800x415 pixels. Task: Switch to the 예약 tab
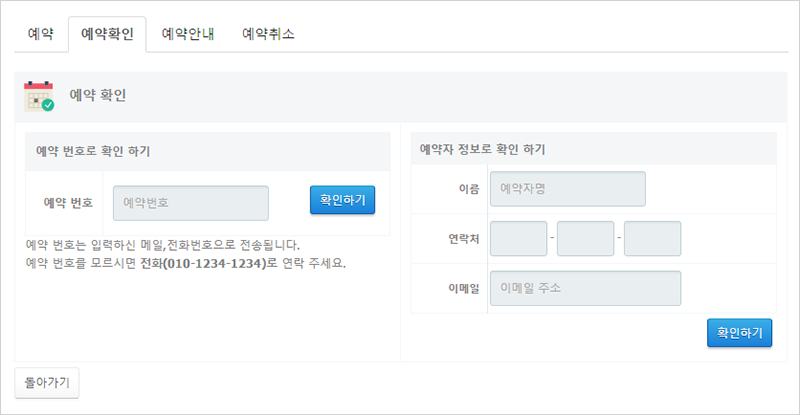pos(40,34)
